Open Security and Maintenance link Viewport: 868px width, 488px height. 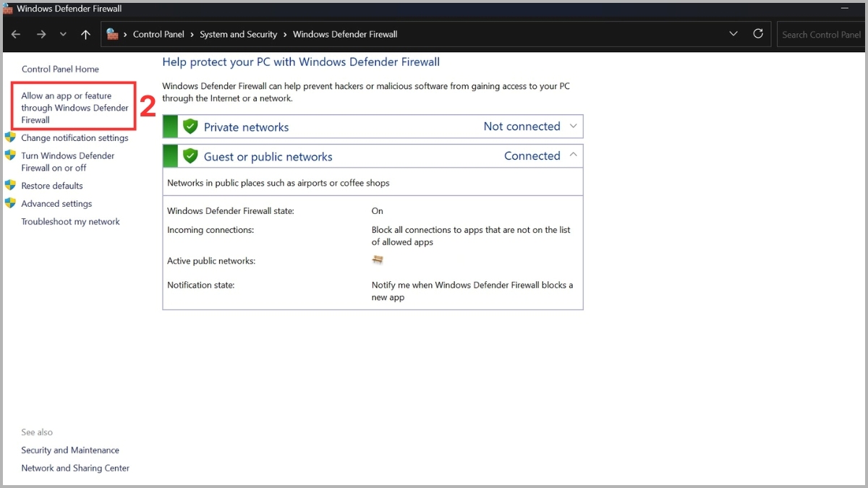click(70, 450)
